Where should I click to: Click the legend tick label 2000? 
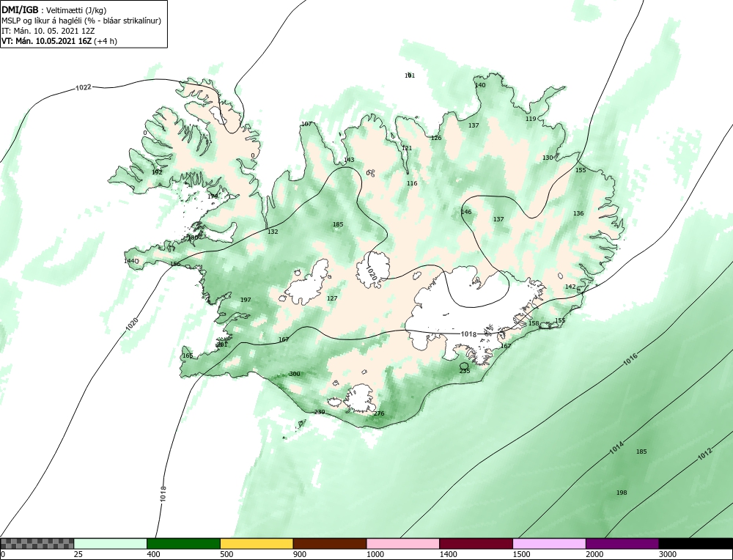click(x=594, y=555)
